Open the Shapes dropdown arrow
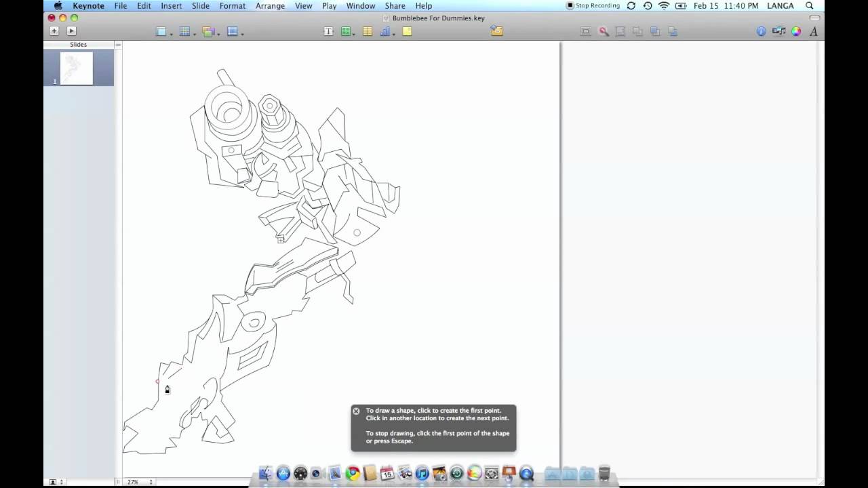This screenshot has width=868, height=488. pos(353,33)
